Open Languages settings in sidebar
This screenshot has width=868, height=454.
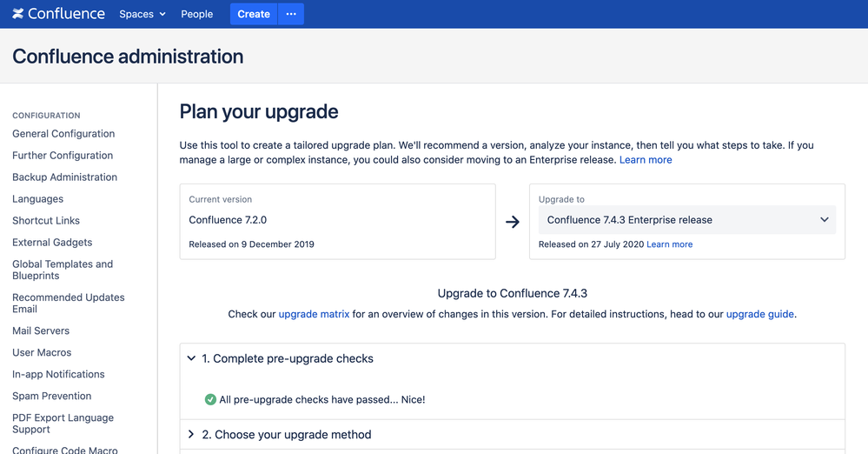[37, 198]
